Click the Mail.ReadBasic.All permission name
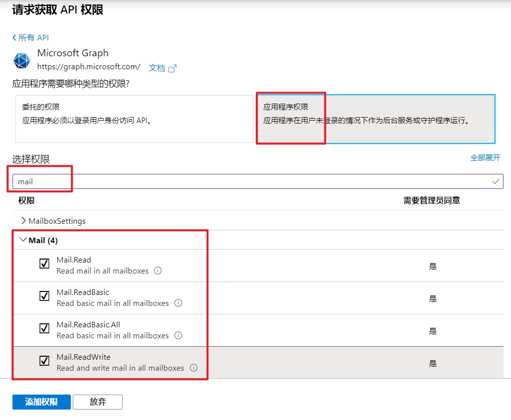 [x=88, y=325]
